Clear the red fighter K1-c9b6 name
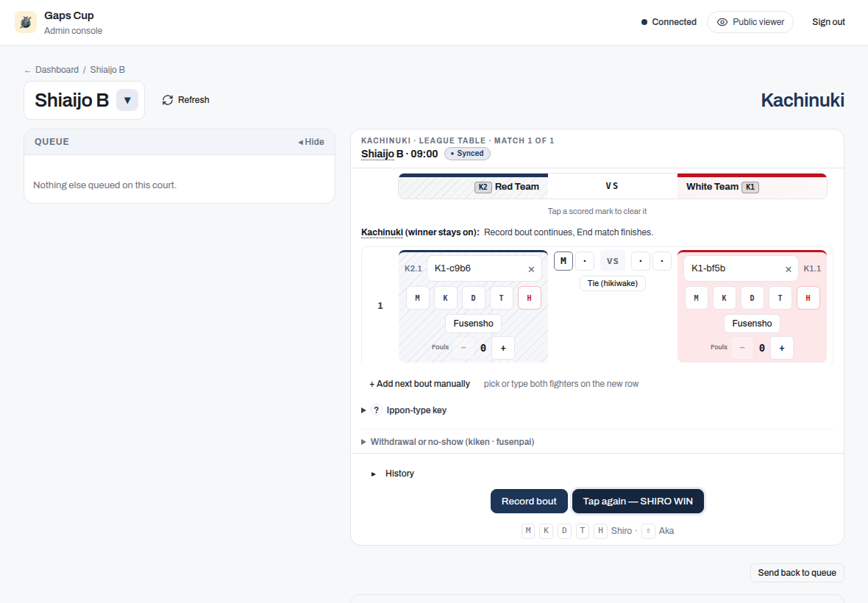Screen dimensions: 868x603 point(531,269)
